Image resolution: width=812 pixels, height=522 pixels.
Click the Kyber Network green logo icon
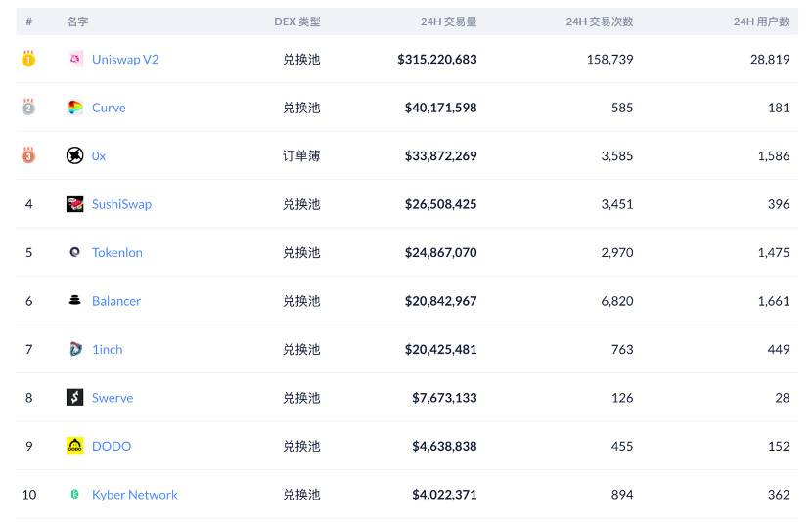coord(74,495)
